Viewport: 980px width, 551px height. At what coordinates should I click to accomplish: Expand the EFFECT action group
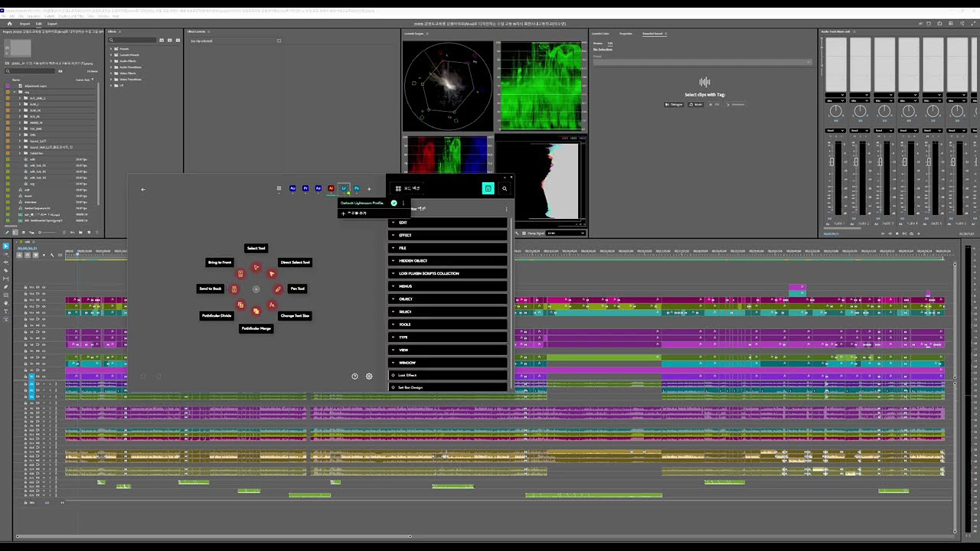(448, 235)
